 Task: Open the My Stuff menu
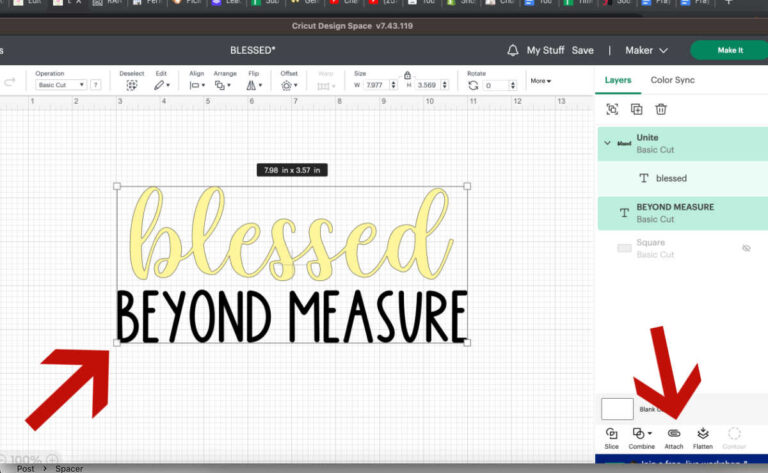point(545,50)
